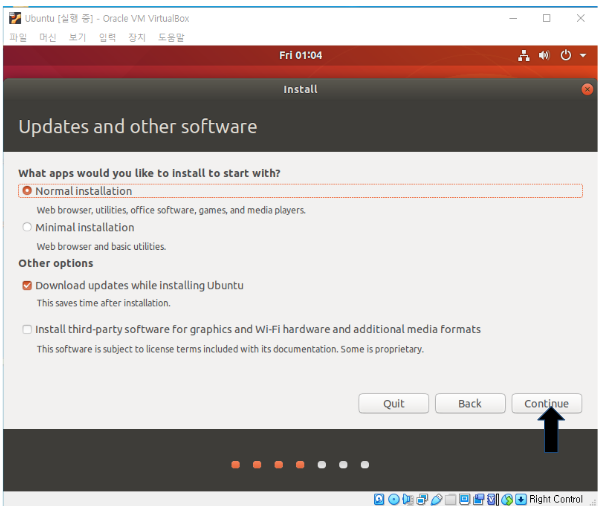Click the mouse integration icon in VirtualBox status bar
The width and height of the screenshot is (608, 506).
[507, 499]
